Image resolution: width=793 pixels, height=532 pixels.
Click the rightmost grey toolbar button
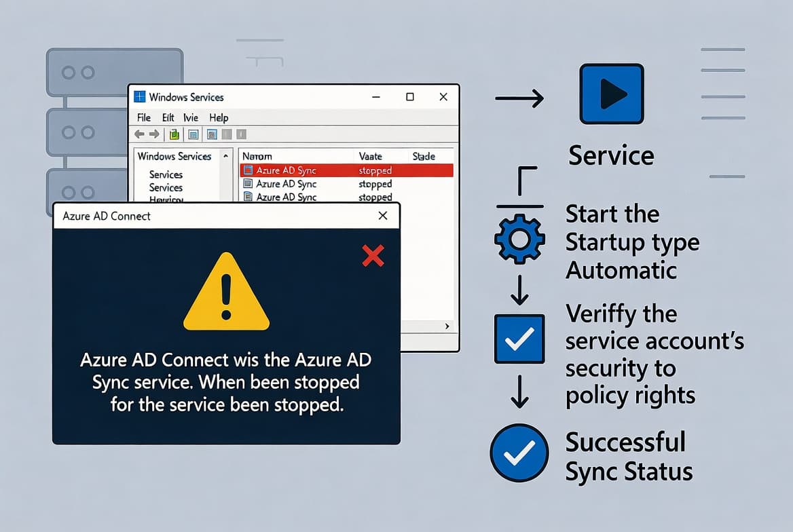[241, 134]
